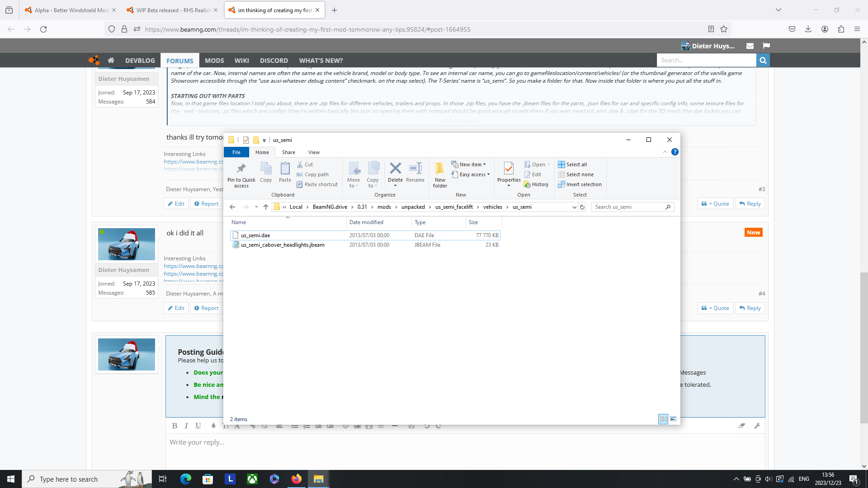This screenshot has width=868, height=488.
Task: Select the us_semi.dae file
Action: (255, 235)
